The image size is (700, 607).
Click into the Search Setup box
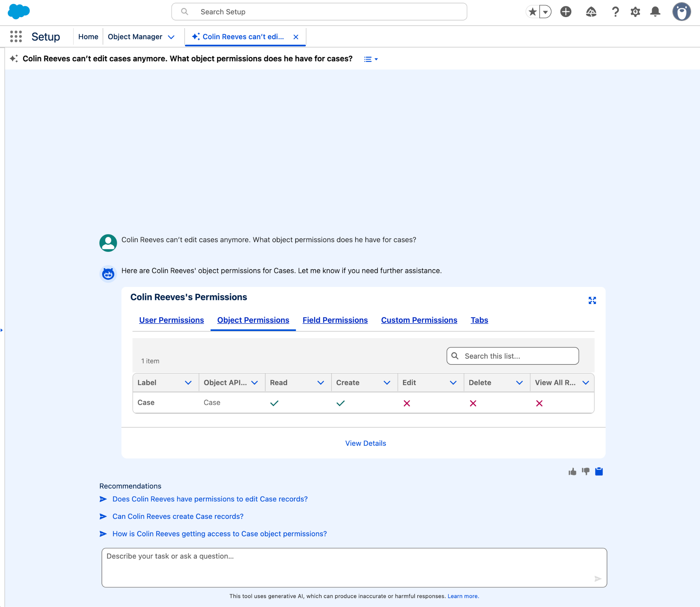319,12
